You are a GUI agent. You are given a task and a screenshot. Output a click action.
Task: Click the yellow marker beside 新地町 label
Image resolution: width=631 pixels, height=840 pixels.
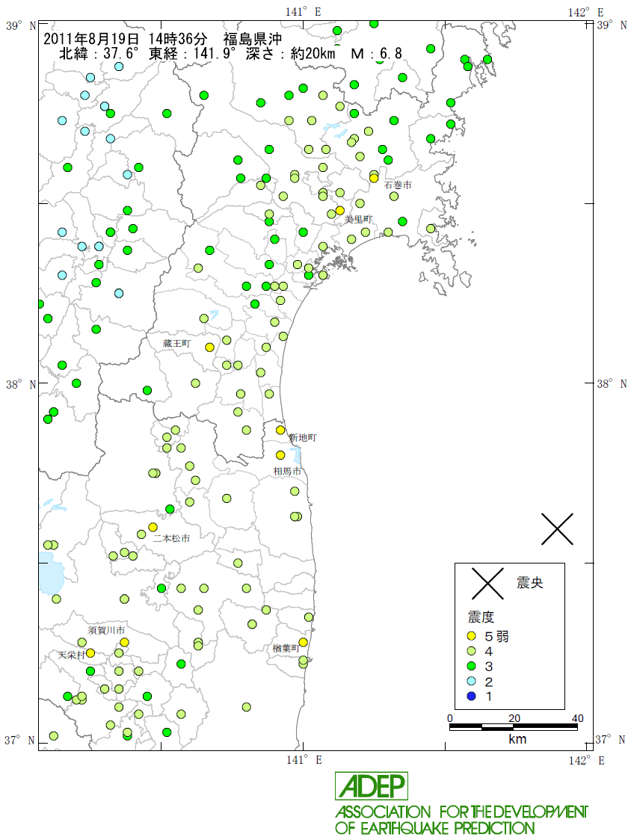point(280,430)
